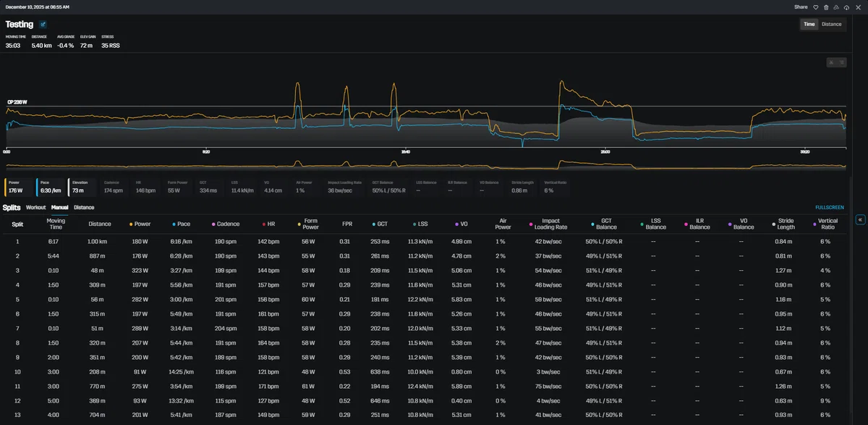
Task: Click the overview mini-chart below the main graph
Action: coord(426,164)
